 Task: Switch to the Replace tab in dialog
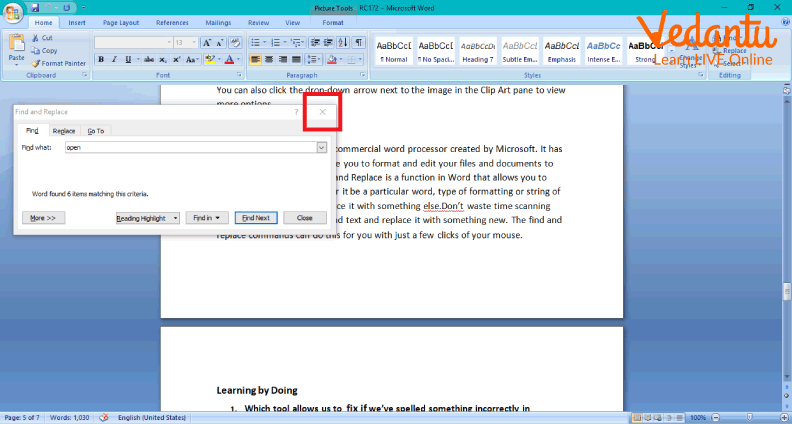tap(64, 131)
